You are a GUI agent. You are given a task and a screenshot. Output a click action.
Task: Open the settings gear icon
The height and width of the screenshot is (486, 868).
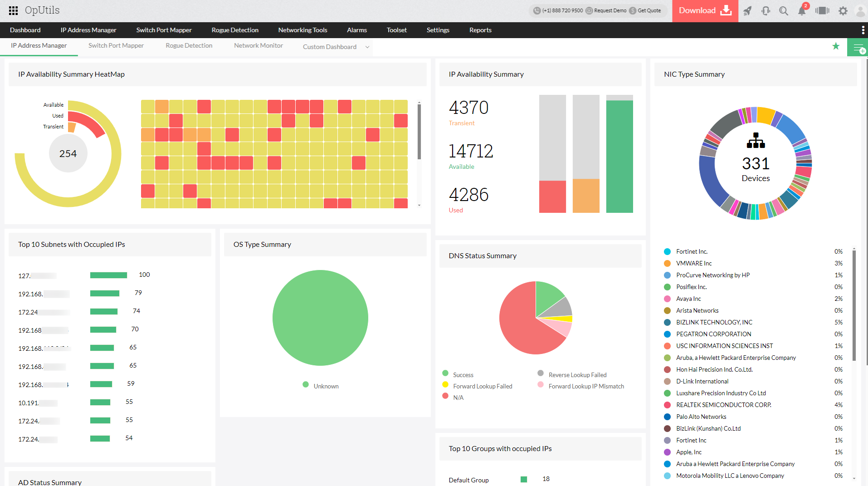point(843,10)
